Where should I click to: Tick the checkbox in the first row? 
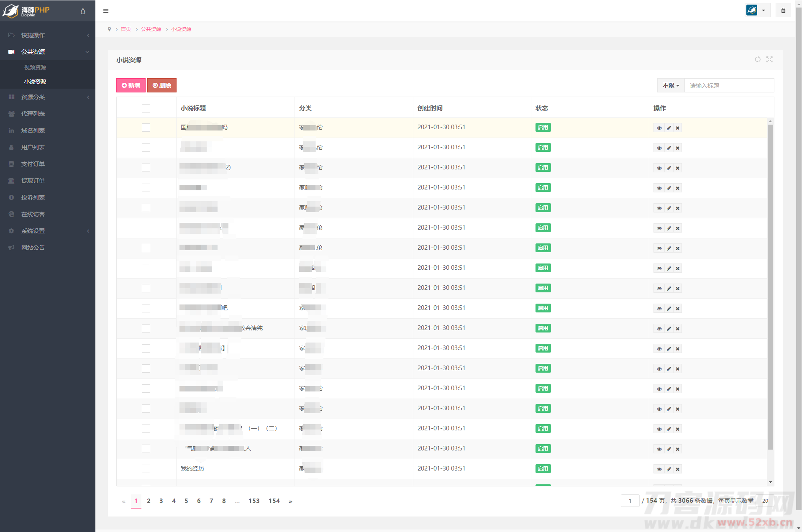146,128
